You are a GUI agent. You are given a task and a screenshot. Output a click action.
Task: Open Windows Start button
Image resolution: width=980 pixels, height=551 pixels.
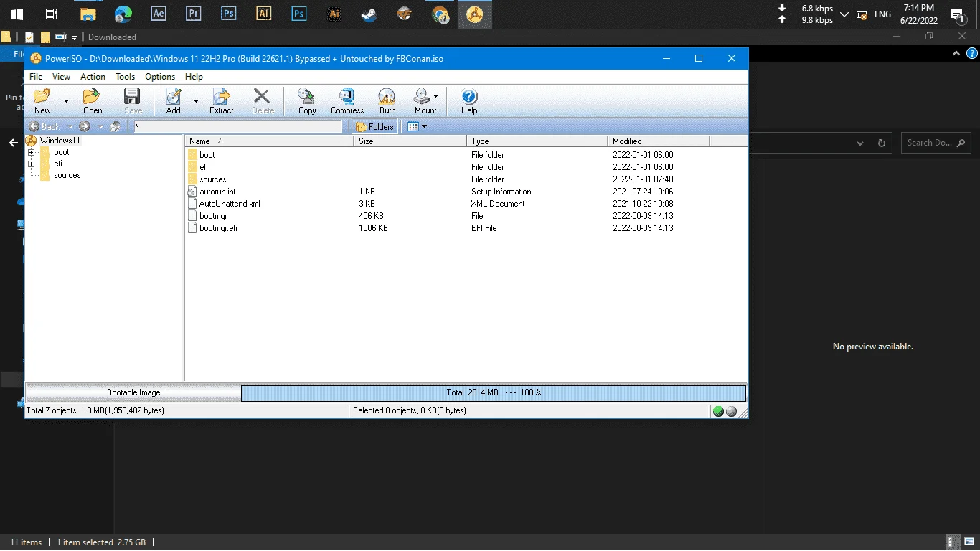click(17, 14)
